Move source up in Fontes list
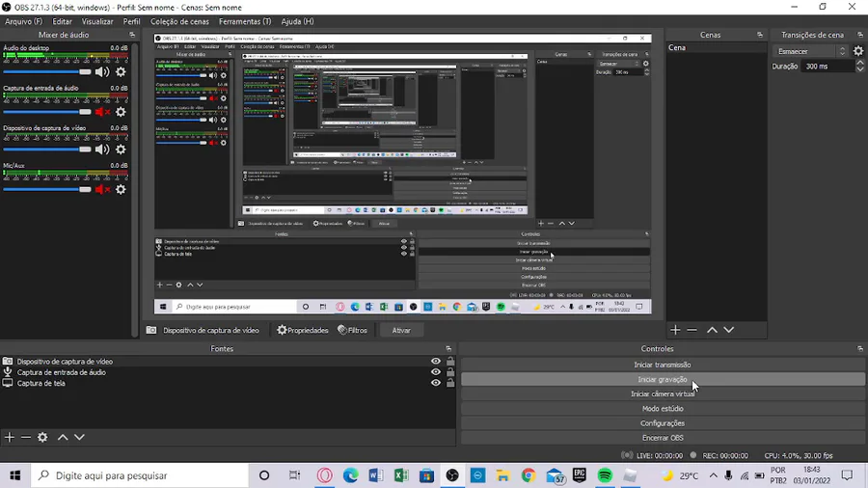Viewport: 868px width, 488px height. pyautogui.click(x=63, y=437)
